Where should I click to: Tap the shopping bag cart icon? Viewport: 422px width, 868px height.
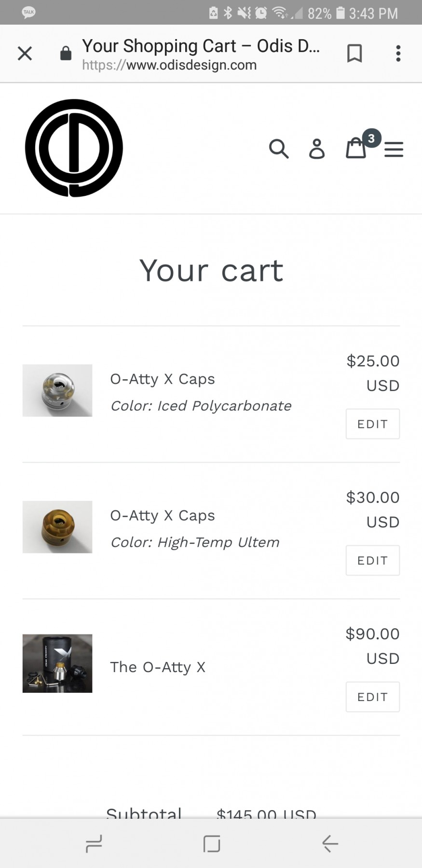[x=356, y=148]
